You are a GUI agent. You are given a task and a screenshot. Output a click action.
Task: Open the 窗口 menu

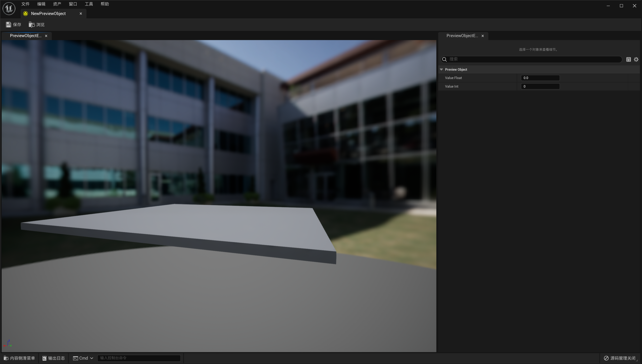click(x=73, y=4)
